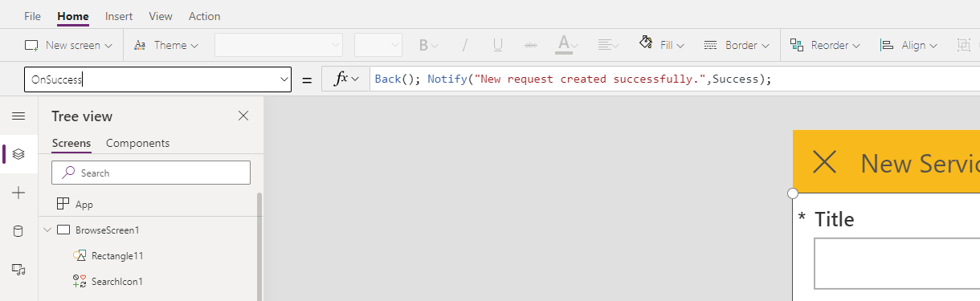Image resolution: width=980 pixels, height=301 pixels.
Task: Click the Insert plus icon in left sidebar
Action: pyautogui.click(x=18, y=193)
